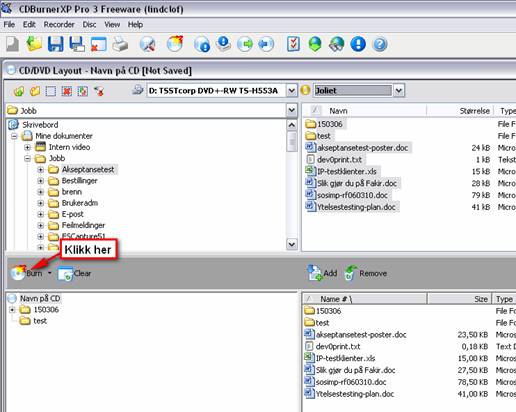Open the Disc menu
This screenshot has height=412, width=516.
click(x=89, y=25)
